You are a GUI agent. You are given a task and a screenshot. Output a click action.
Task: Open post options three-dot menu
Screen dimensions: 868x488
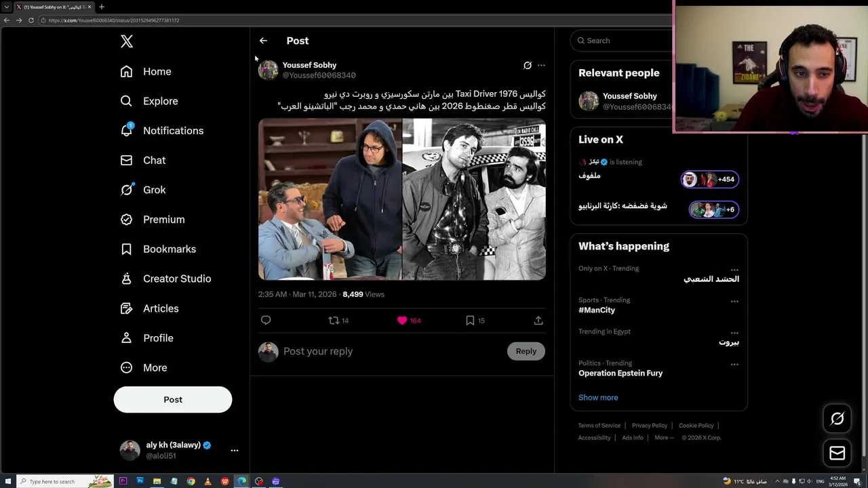[541, 65]
